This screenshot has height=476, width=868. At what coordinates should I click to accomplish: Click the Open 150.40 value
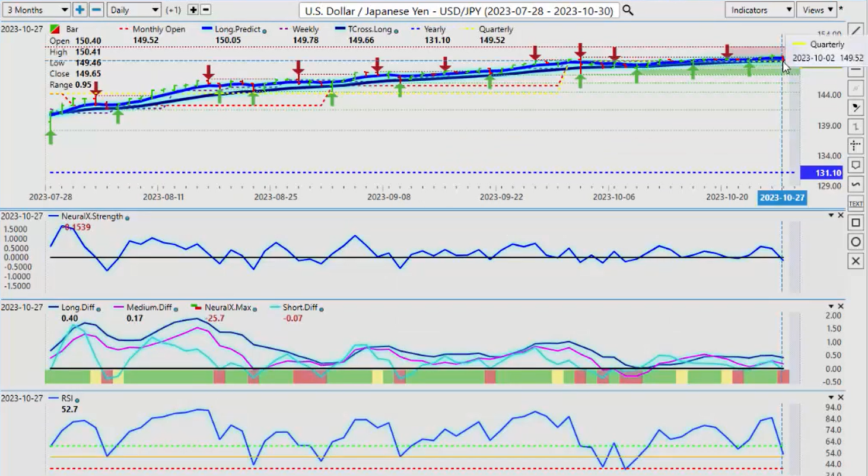click(89, 41)
